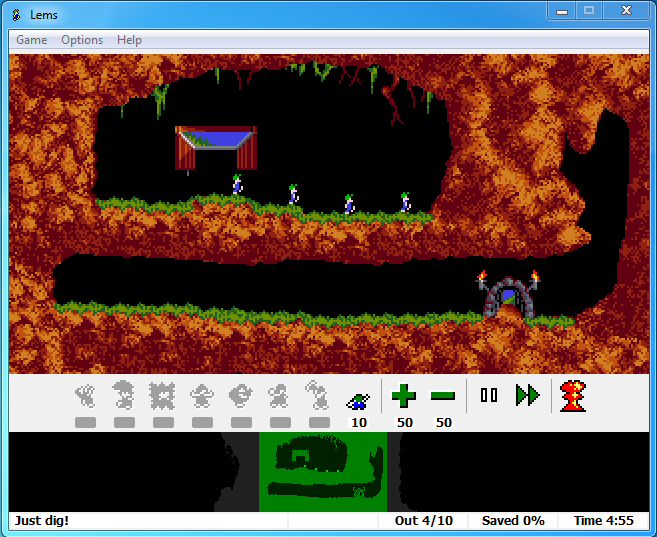Decrease release rate with green minus
Viewport: 657px width, 537px height.
tap(443, 396)
